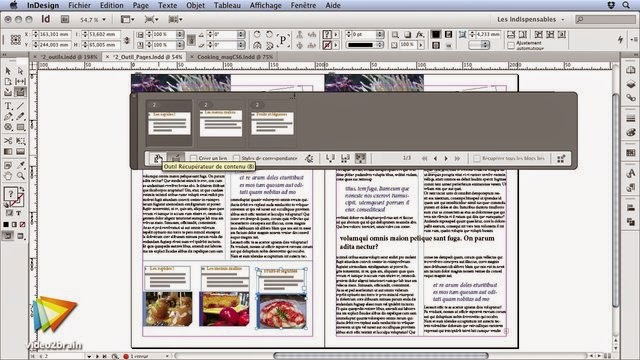Enable Styles de correspondance checkbox
Screen dimensions: 640x360
tap(236, 158)
